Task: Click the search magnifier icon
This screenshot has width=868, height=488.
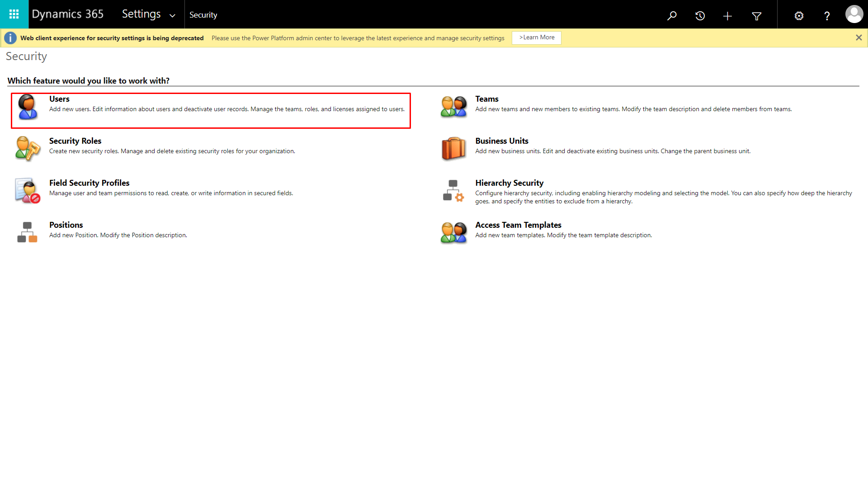Action: pyautogui.click(x=672, y=16)
